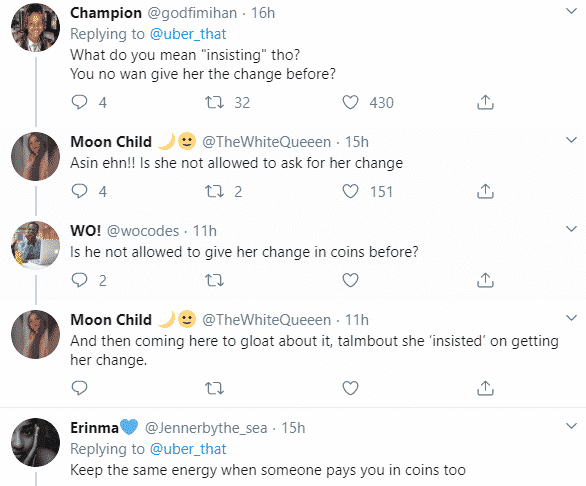Share Champion's tweet
586x486 pixels.
click(x=485, y=102)
